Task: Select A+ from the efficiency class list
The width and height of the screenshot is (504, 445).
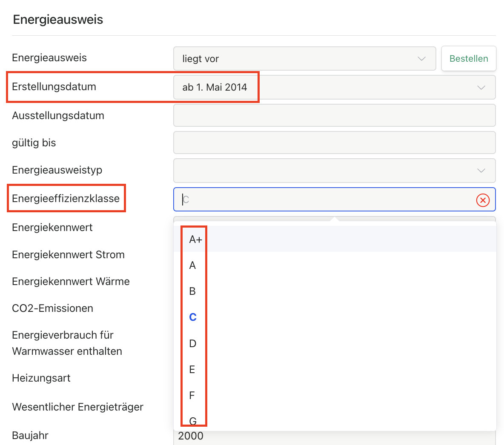Action: (x=196, y=240)
